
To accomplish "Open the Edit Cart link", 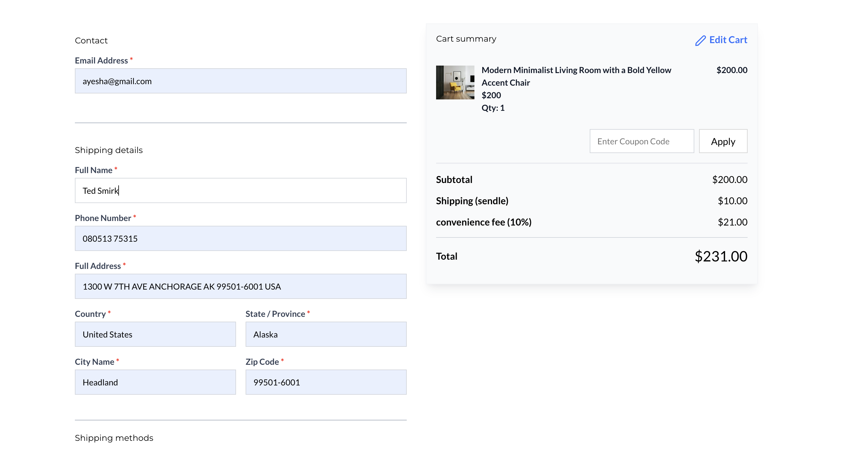I will [x=728, y=40].
